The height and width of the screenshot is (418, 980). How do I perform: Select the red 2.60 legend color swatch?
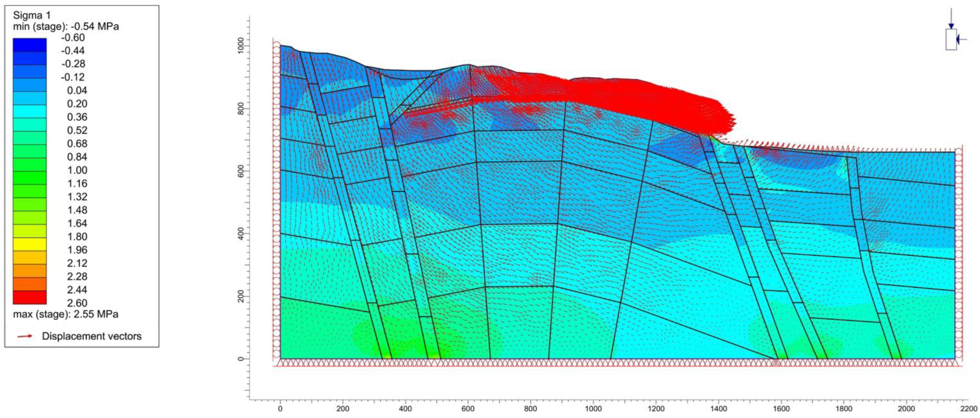(x=30, y=297)
